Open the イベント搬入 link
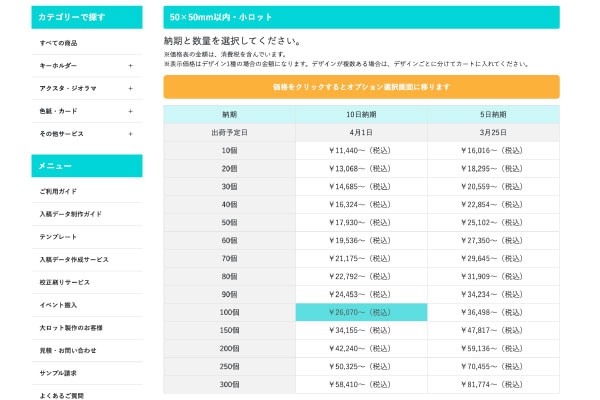Image resolution: width=600 pixels, height=400 pixels. 58,305
